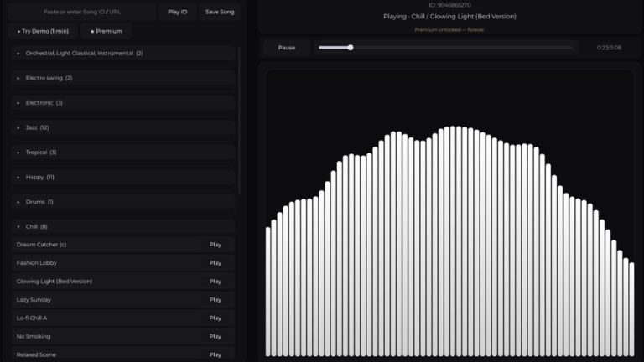Click the 'Playing · Chill / Glowing Light' title
The height and width of the screenshot is (362, 644).
pyautogui.click(x=449, y=17)
